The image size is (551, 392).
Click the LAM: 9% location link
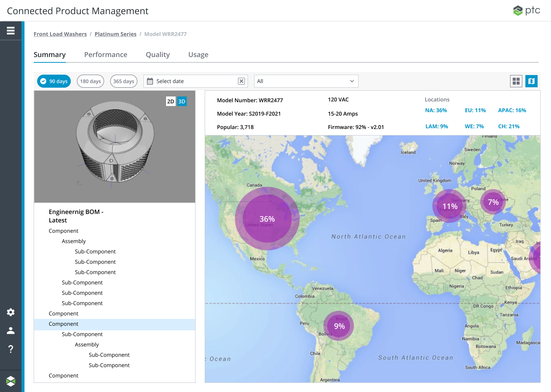click(x=437, y=126)
